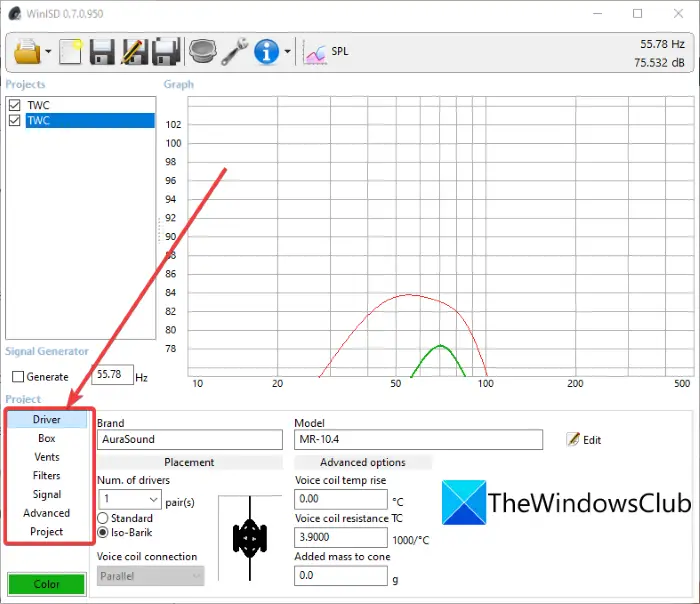700x604 pixels.
Task: Select the first TWC project row
Action: pyautogui.click(x=90, y=105)
